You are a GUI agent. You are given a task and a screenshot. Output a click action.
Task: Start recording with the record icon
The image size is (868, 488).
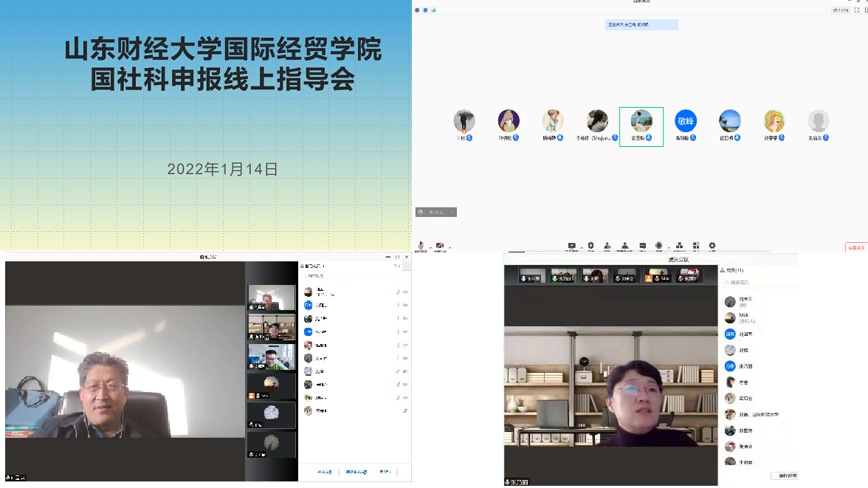coord(658,244)
